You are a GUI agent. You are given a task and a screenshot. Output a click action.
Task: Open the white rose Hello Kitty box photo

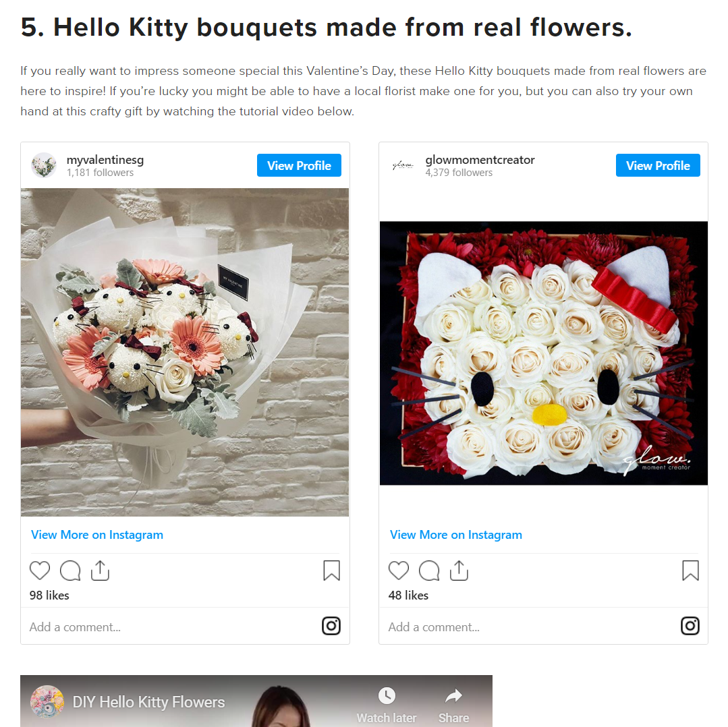coord(544,353)
